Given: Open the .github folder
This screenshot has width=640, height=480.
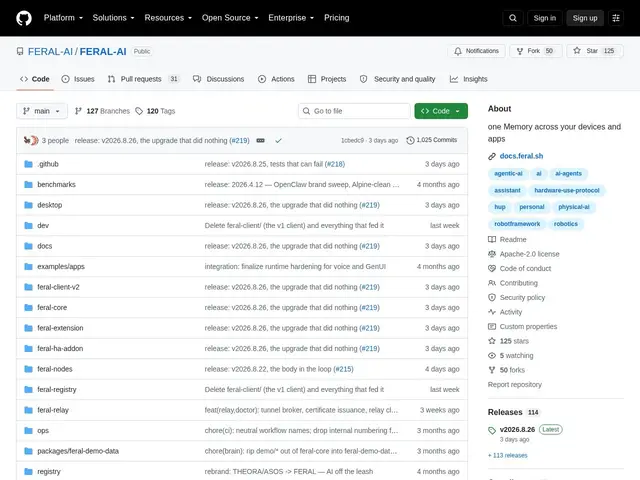Looking at the screenshot, I should pyautogui.click(x=48, y=164).
